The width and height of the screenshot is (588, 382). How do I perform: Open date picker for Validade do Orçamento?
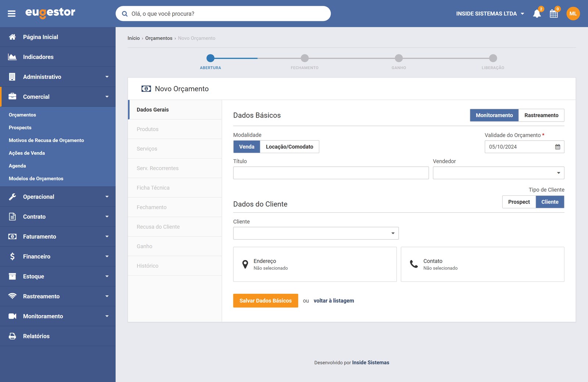557,147
